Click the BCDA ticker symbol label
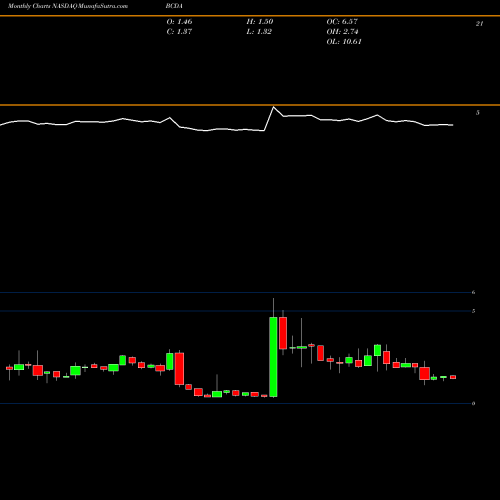Image resolution: width=500 pixels, height=500 pixels. (x=174, y=6)
